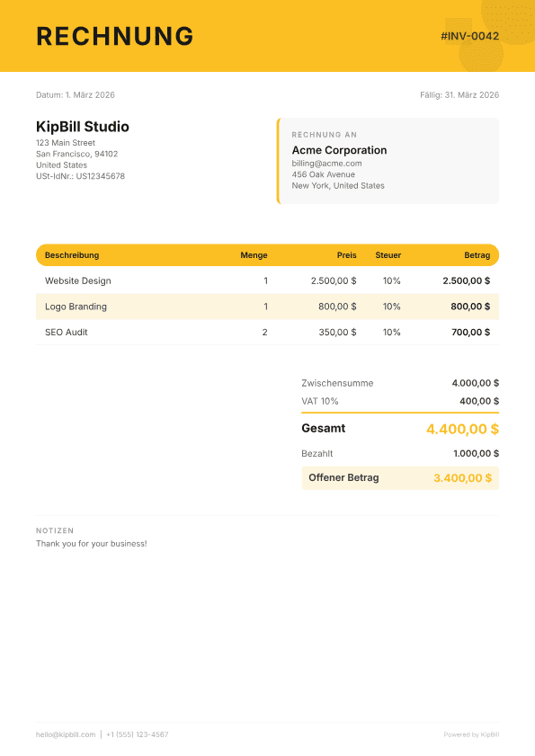Select total amount 4.400,00 $

coord(463,429)
